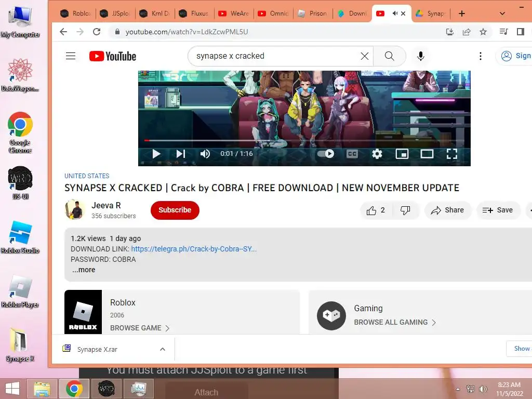Open media controls icon
The height and width of the screenshot is (399, 532).
pyautogui.click(x=503, y=32)
